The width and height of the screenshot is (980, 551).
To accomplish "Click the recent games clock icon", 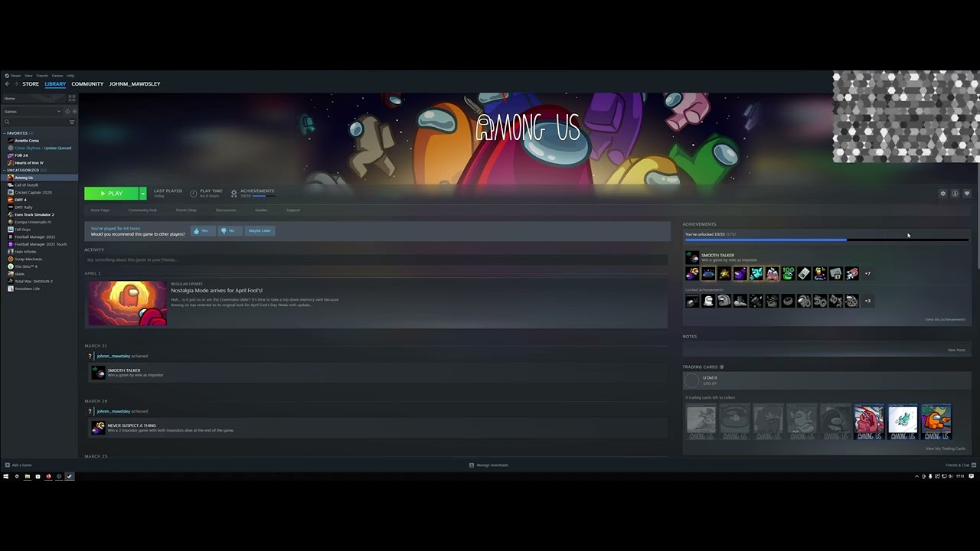I will tap(67, 112).
